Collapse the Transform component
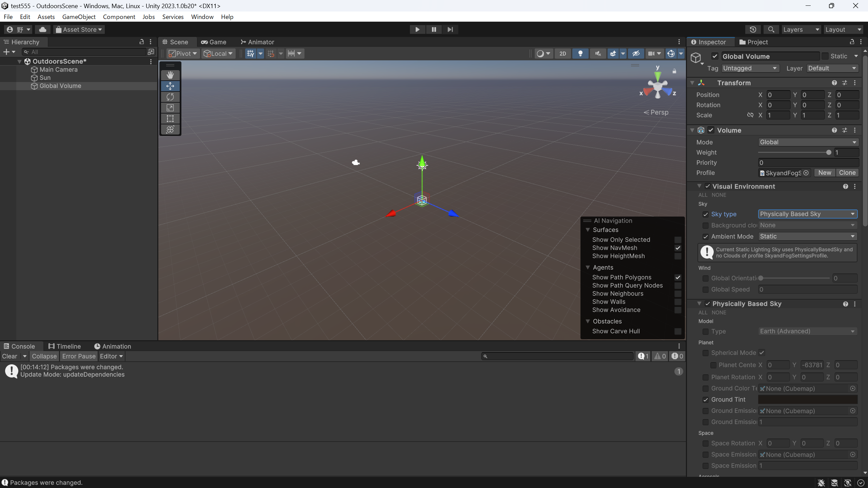This screenshot has height=488, width=868. click(x=693, y=82)
